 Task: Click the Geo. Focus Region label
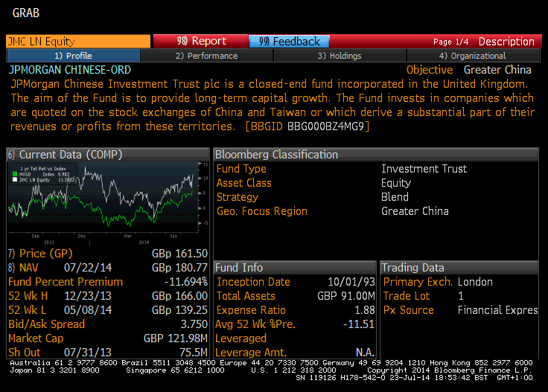pyautogui.click(x=262, y=211)
